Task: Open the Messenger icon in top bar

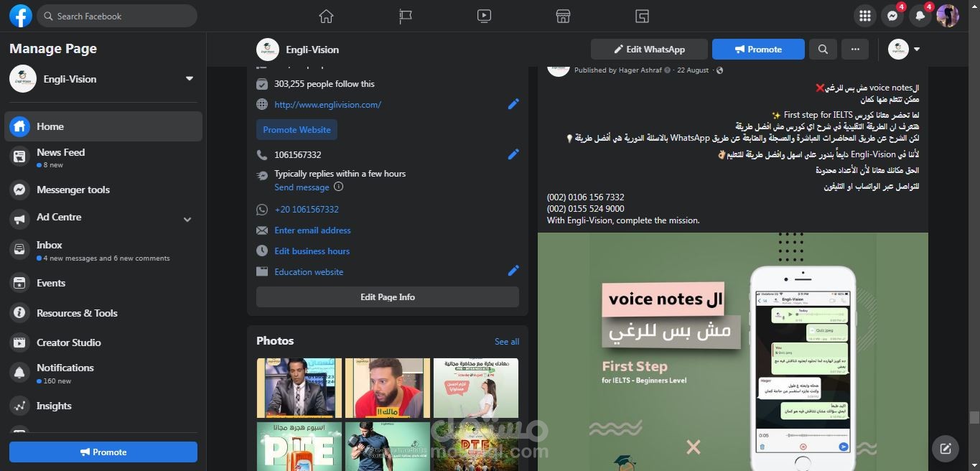Action: point(892,16)
